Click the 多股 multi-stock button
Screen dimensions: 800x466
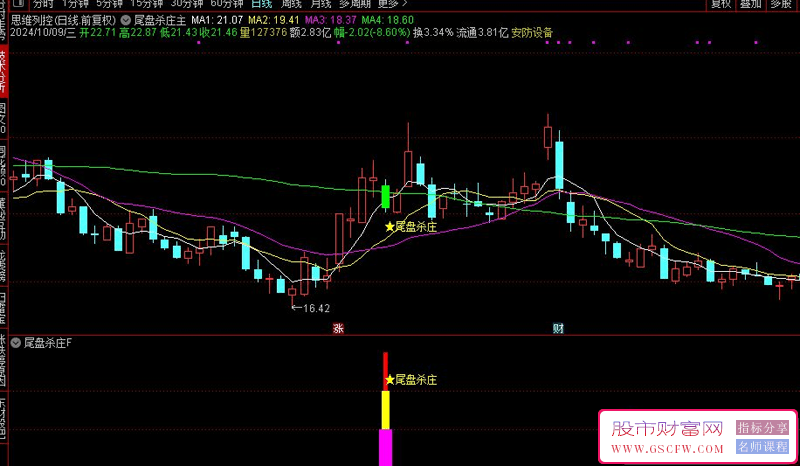781,4
